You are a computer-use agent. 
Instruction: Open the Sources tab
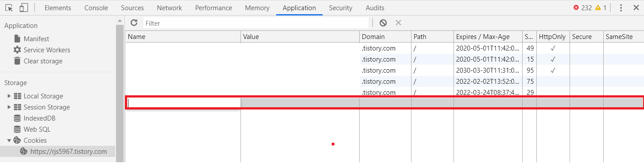(x=132, y=8)
